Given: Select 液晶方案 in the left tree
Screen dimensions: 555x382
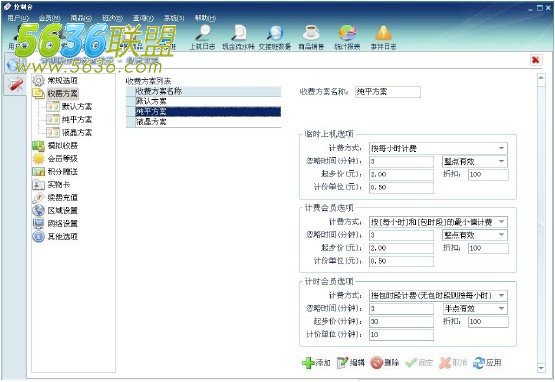Looking at the screenshot, I should pyautogui.click(x=77, y=132).
